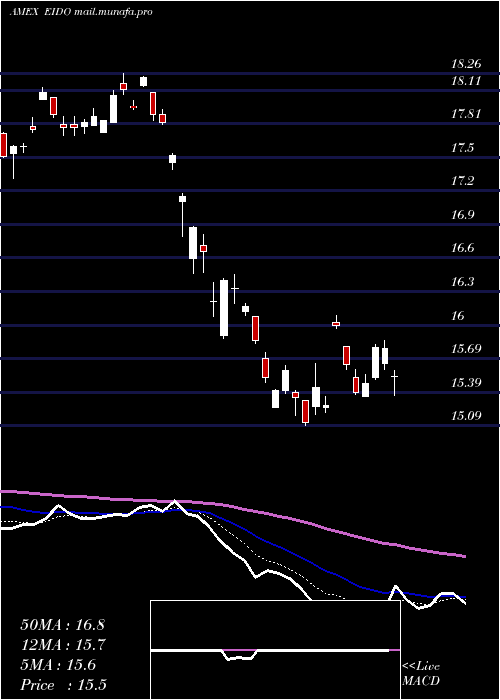Click the 16.3 price level label
Viewport: 500px width, 700px height.
click(463, 282)
